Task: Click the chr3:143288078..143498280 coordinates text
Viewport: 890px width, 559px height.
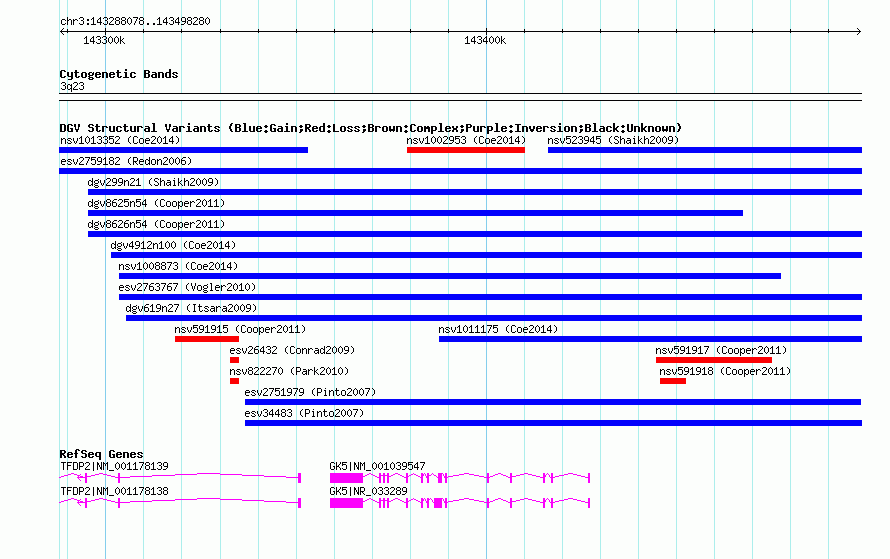Action: point(135,22)
